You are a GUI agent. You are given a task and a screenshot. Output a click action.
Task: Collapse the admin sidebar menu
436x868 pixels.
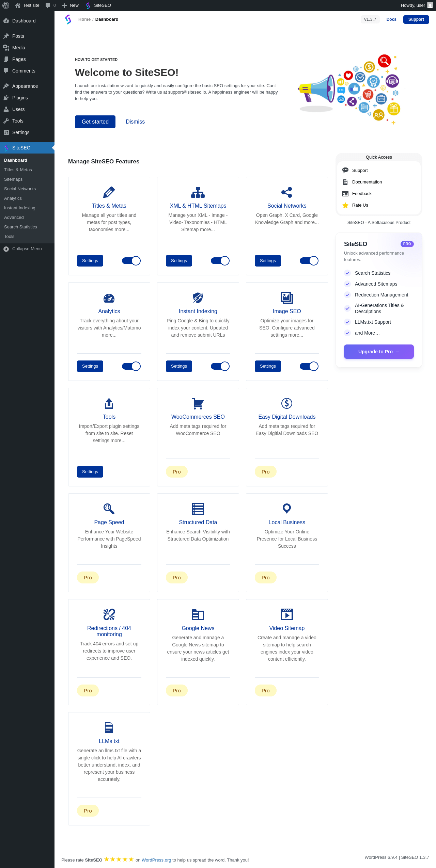27,249
